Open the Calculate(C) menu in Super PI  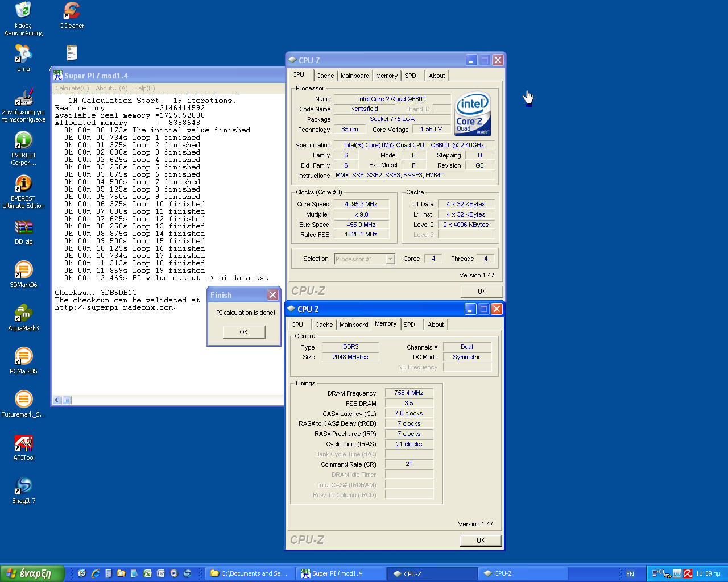click(72, 88)
